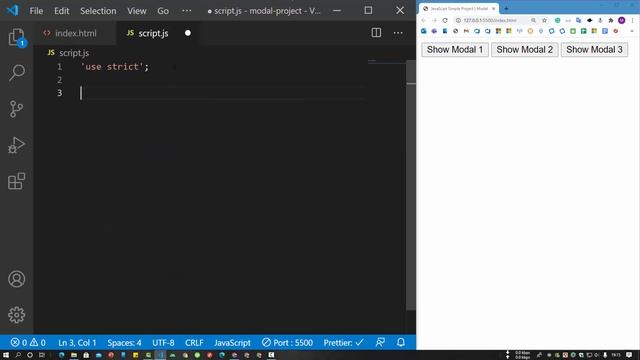Click the Show Modal 3 button
The image size is (640, 360).
(x=594, y=50)
